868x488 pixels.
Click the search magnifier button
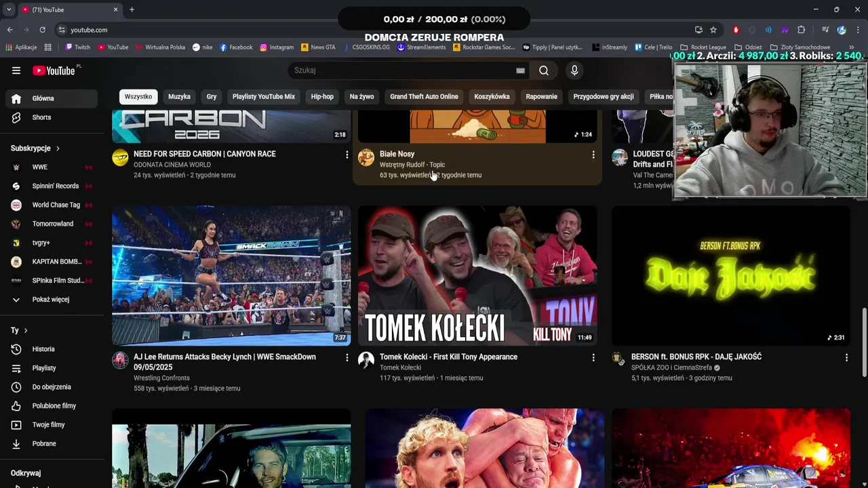tap(544, 70)
